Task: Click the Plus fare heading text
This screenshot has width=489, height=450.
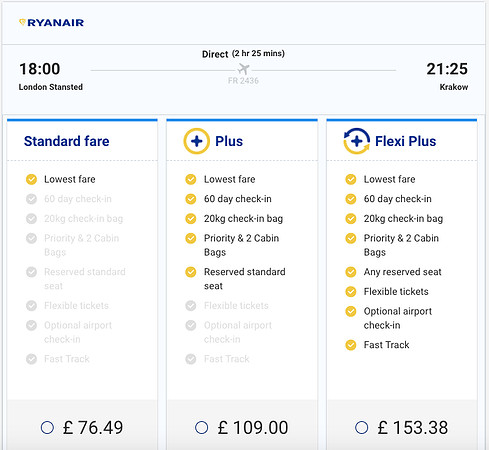Action: click(229, 141)
